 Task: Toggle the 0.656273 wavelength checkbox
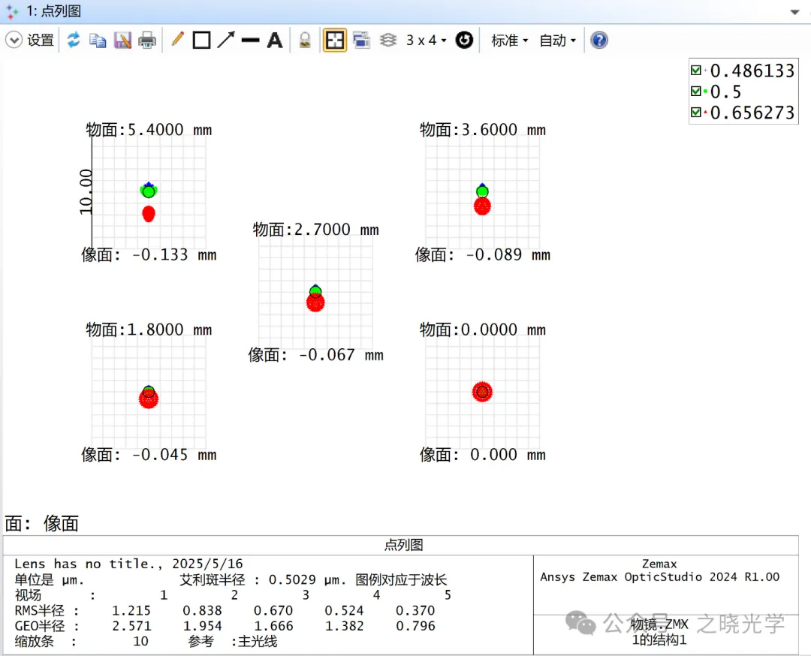click(696, 113)
